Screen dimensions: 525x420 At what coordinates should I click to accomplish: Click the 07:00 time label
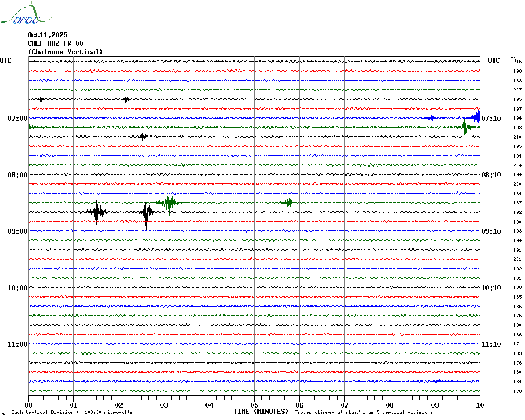click(x=17, y=118)
